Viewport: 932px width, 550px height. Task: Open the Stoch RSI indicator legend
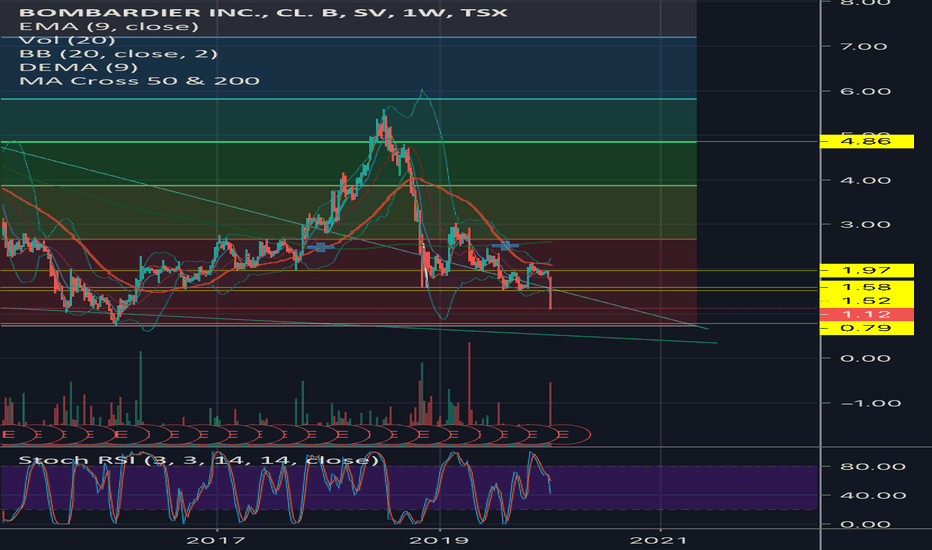click(x=199, y=460)
